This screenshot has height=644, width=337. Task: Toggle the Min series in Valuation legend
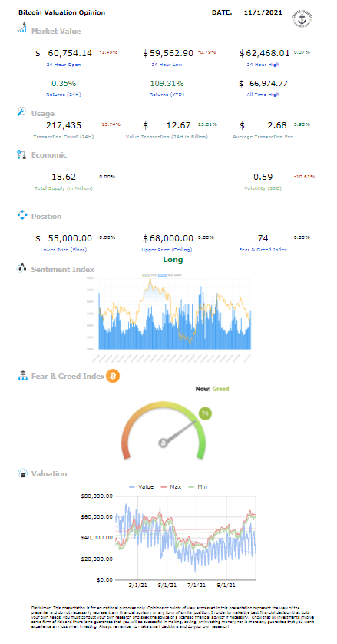[197, 486]
